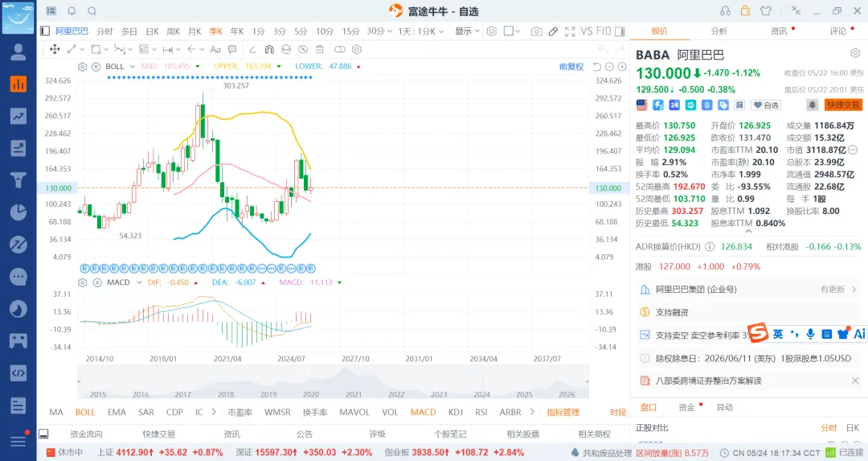Click the fullscreen expand icon on chart toolbar
This screenshot has width=868, height=461.
[570, 31]
